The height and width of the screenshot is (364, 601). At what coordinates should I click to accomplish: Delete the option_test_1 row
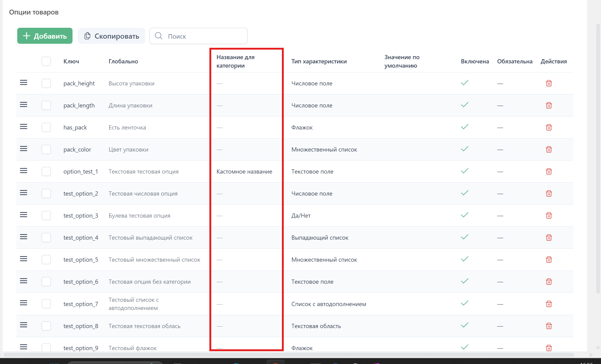[x=549, y=171]
